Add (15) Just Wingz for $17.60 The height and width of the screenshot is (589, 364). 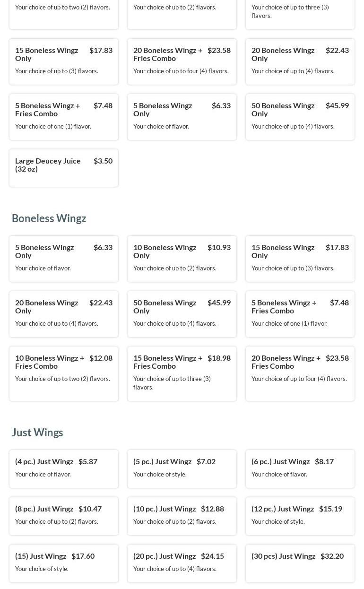64,563
